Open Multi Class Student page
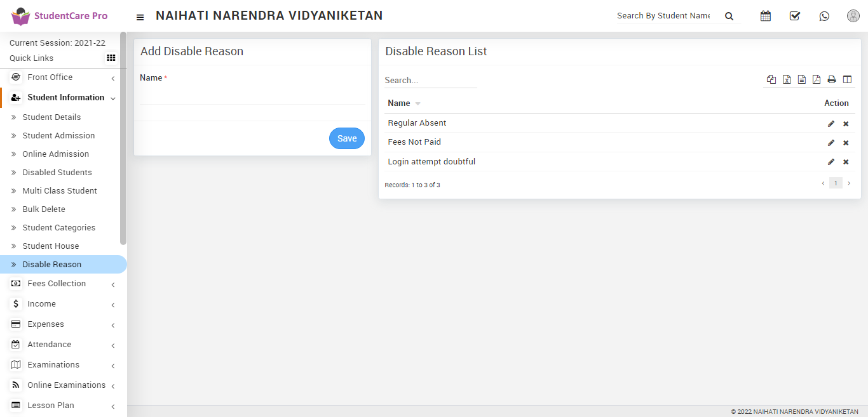 pos(60,190)
